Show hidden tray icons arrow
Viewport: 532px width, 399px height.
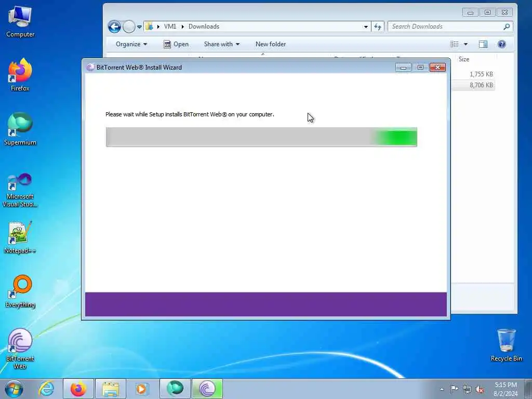(x=442, y=389)
